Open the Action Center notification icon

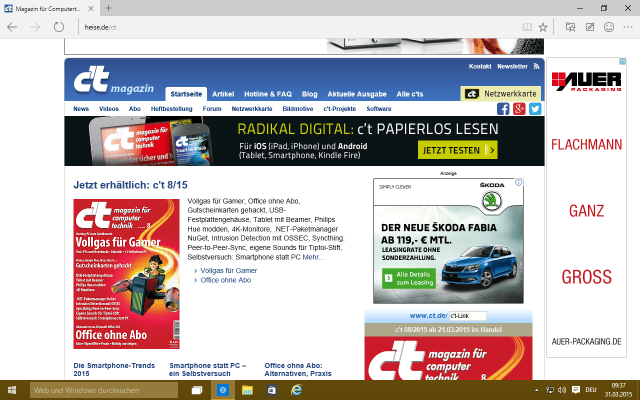[576, 390]
